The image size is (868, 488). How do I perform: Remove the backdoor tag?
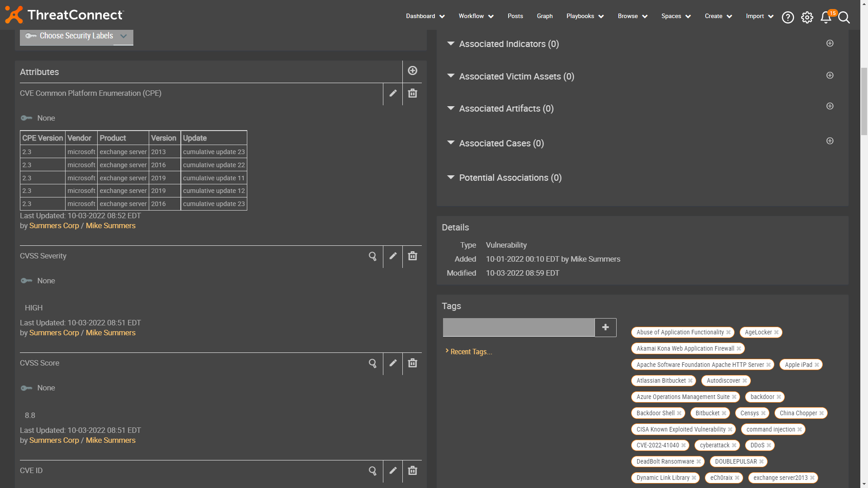point(778,397)
